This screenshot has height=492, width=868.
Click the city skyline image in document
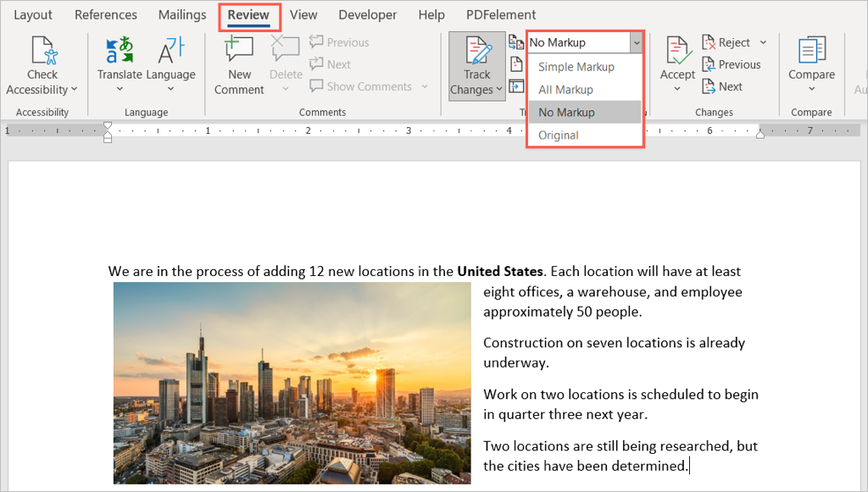coord(292,383)
